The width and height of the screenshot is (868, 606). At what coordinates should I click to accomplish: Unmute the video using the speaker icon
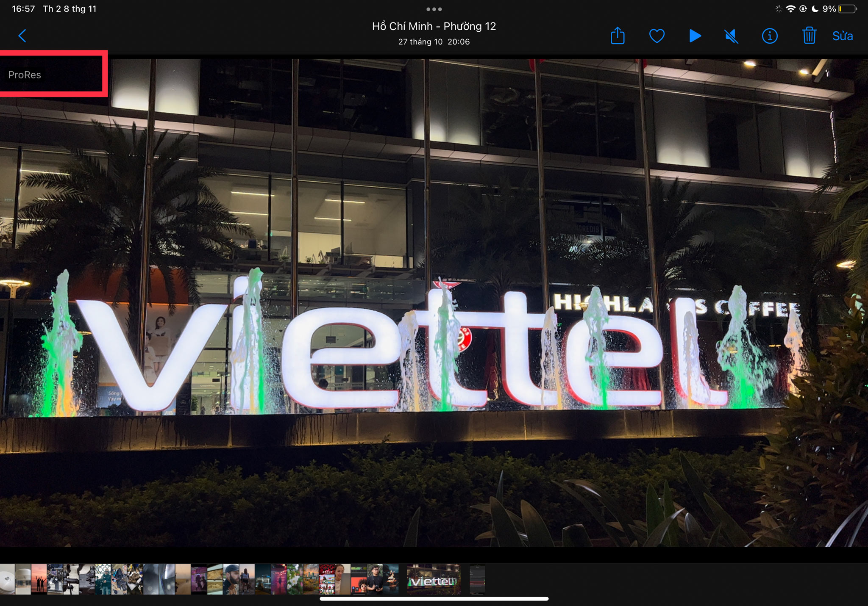point(731,36)
